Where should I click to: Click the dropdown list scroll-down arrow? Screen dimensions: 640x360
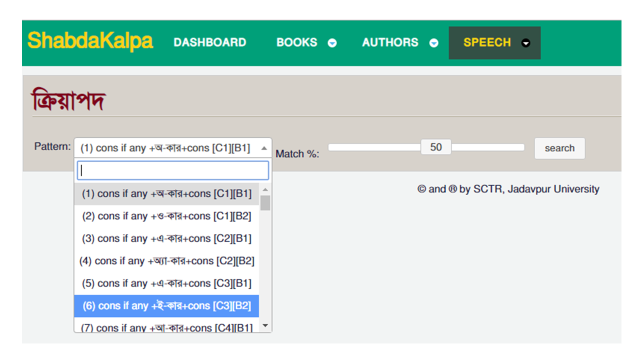point(265,325)
